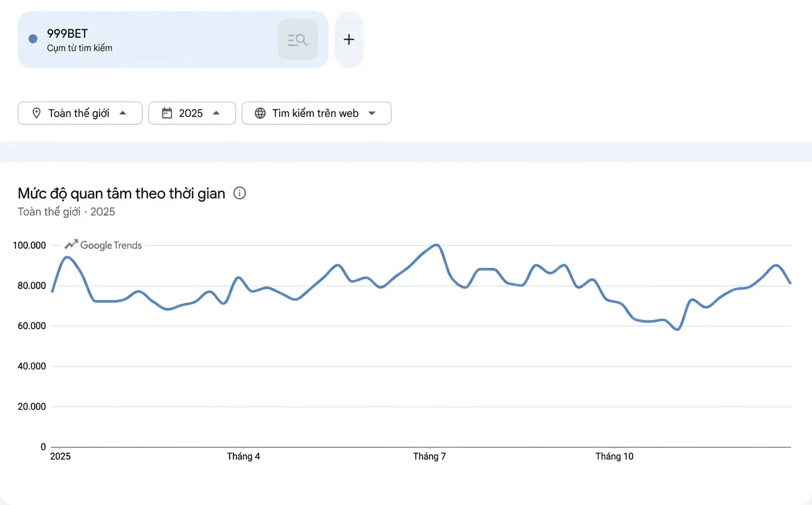
Task: Click the calendar icon beside 2025
Action: point(166,113)
